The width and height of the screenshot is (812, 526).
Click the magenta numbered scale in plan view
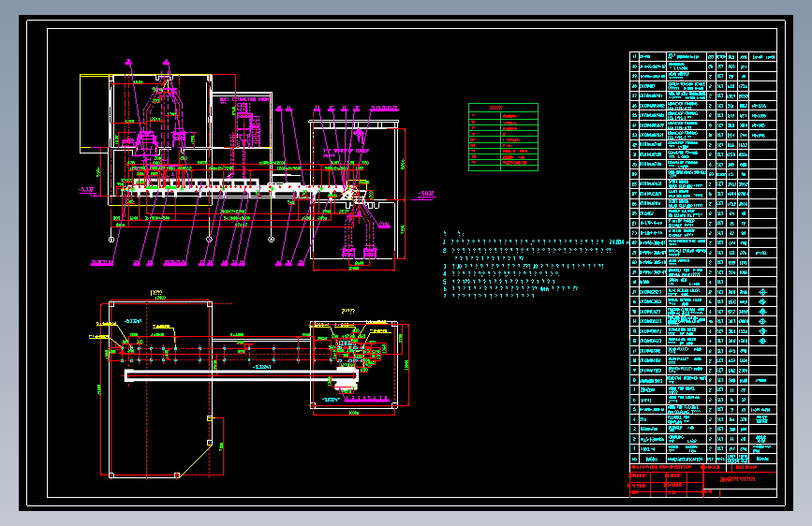click(366, 399)
